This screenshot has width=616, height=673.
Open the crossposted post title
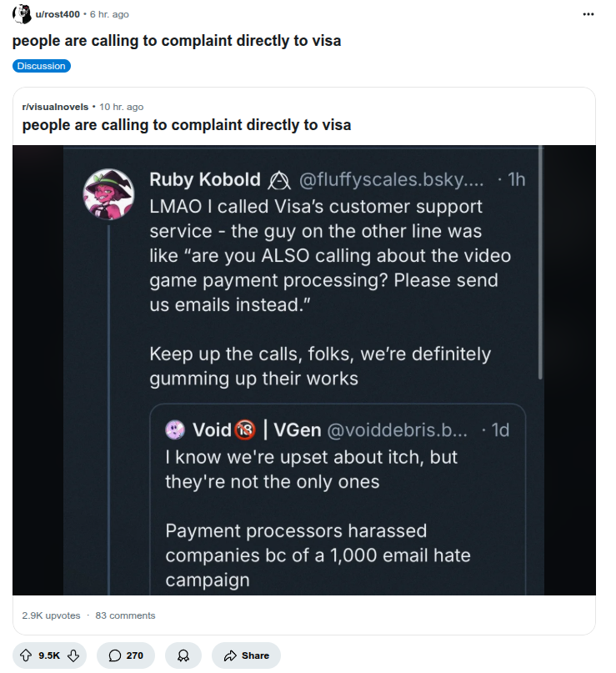[x=186, y=125]
